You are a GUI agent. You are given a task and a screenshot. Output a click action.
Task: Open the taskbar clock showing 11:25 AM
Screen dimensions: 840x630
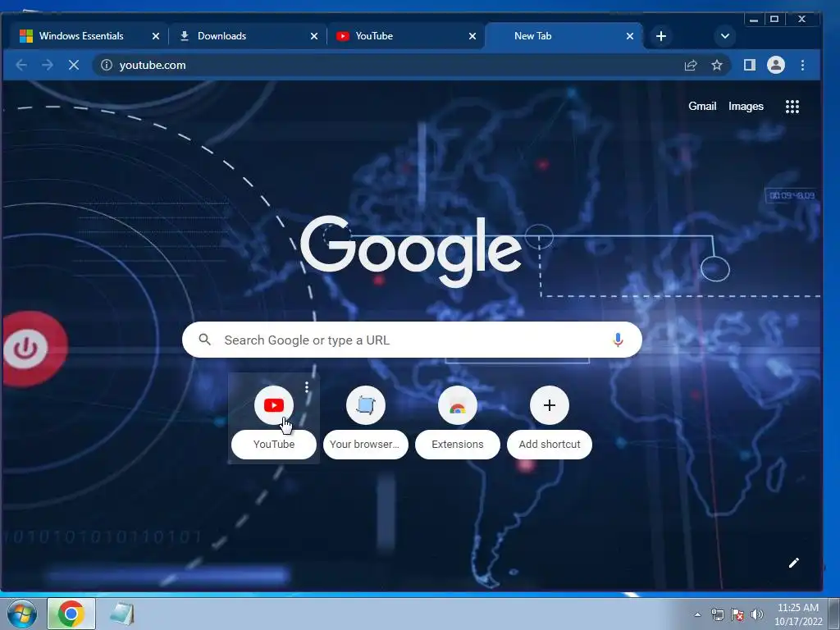[x=797, y=614]
